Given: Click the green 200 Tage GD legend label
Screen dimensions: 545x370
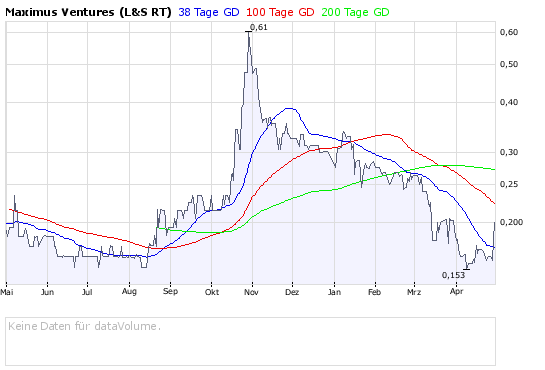Looking at the screenshot, I should tap(355, 13).
